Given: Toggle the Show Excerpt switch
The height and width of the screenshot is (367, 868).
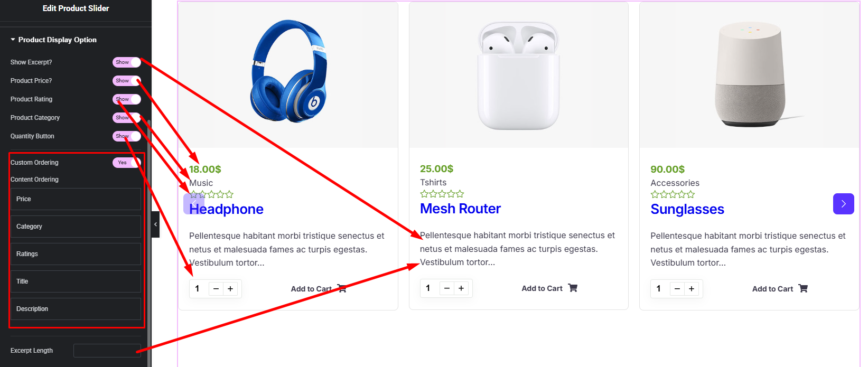Looking at the screenshot, I should pyautogui.click(x=127, y=62).
